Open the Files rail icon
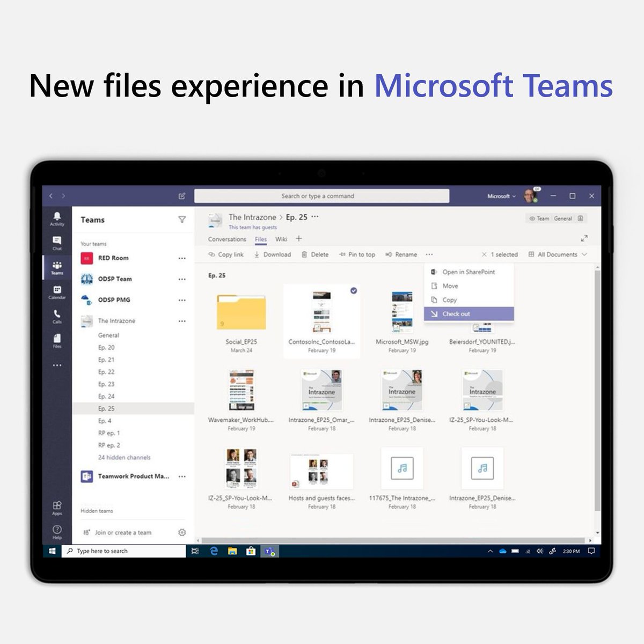 coord(57,341)
